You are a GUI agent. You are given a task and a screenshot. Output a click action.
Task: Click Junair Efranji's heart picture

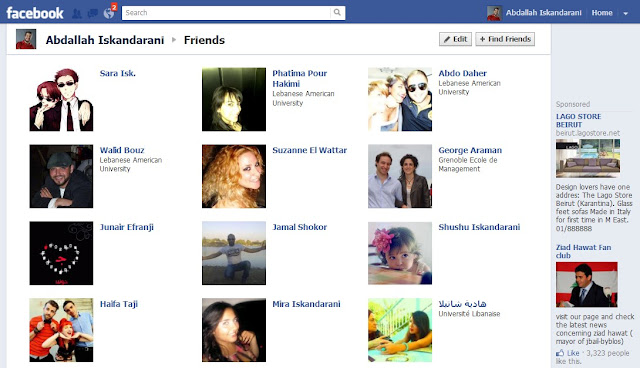(x=61, y=253)
